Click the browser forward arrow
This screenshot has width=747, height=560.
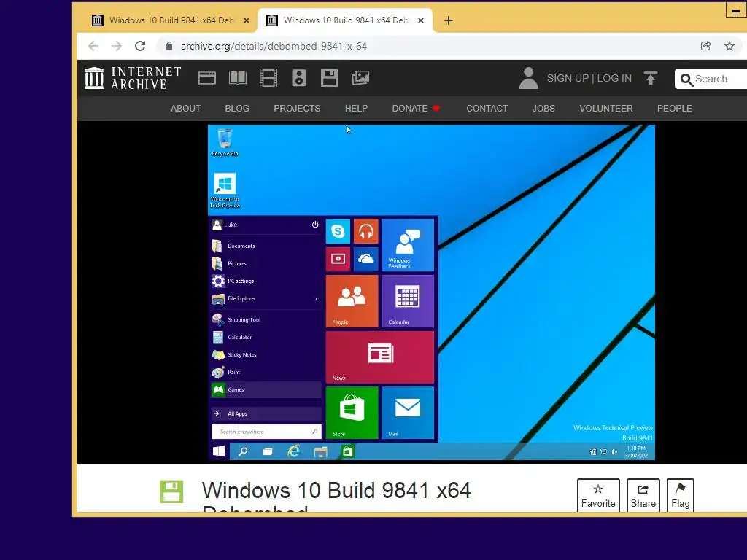(x=117, y=46)
